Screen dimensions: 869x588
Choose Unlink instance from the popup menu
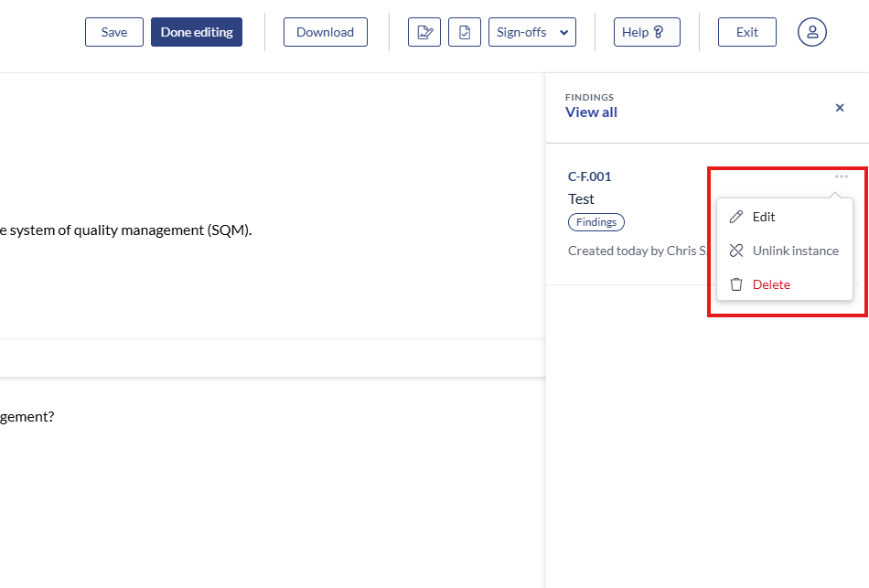coord(795,251)
